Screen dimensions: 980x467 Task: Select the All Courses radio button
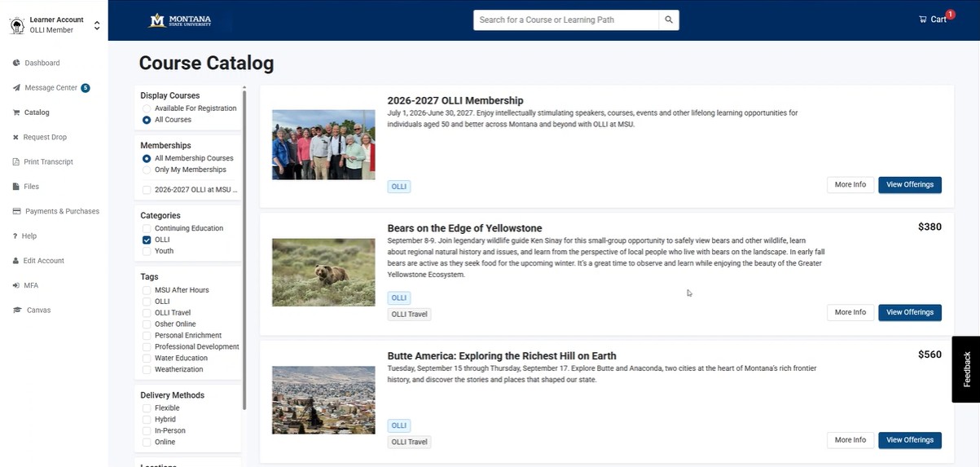147,120
